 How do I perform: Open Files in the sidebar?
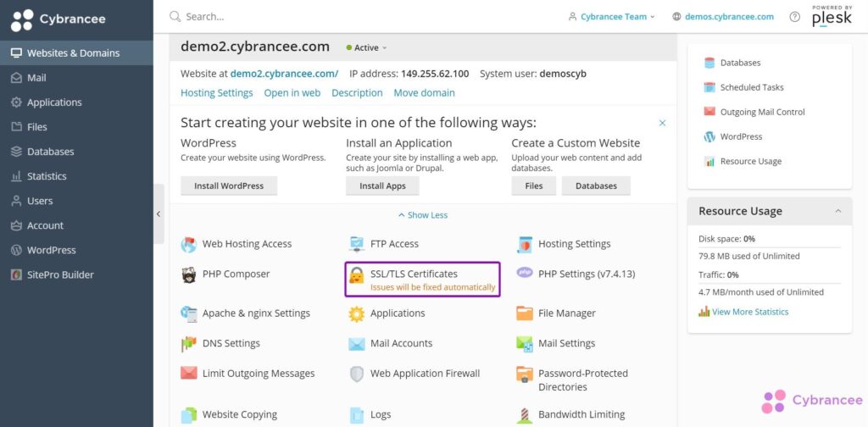76,127
